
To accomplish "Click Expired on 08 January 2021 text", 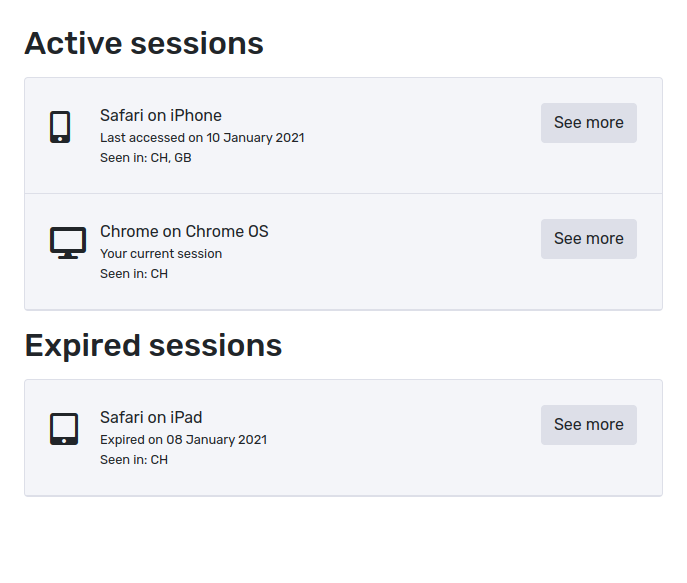I will click(x=183, y=440).
